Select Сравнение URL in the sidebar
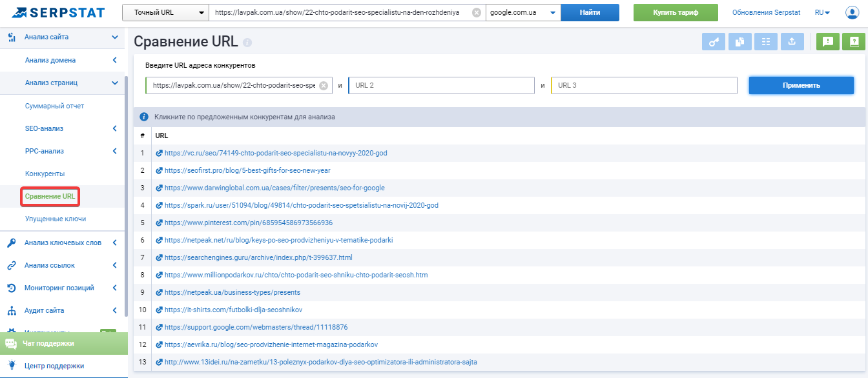868x378 pixels. (x=50, y=196)
